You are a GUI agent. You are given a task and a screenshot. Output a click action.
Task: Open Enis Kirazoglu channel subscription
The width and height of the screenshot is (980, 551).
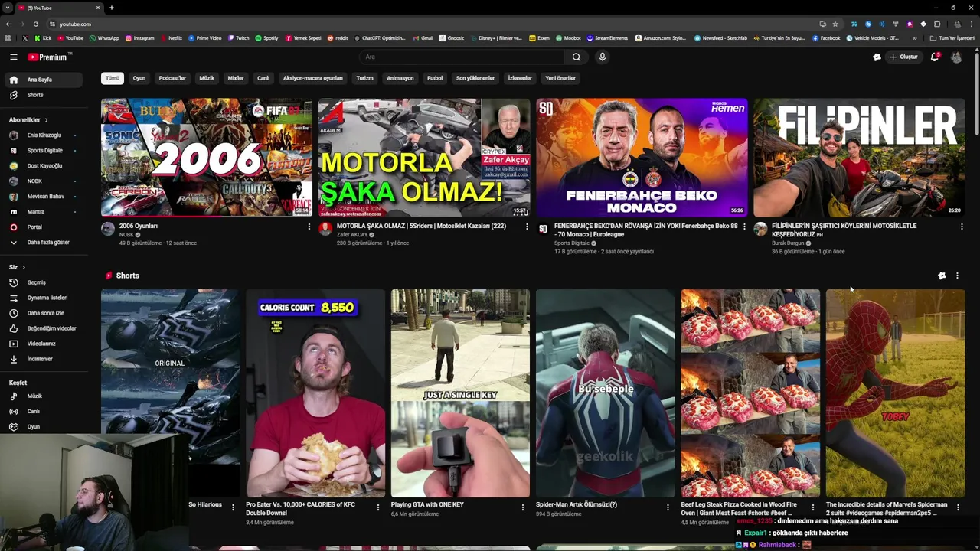click(x=42, y=135)
